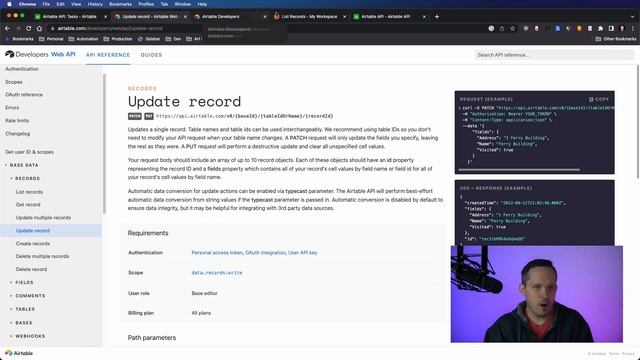
Task: Collapse the Base Data section
Action: point(22,165)
